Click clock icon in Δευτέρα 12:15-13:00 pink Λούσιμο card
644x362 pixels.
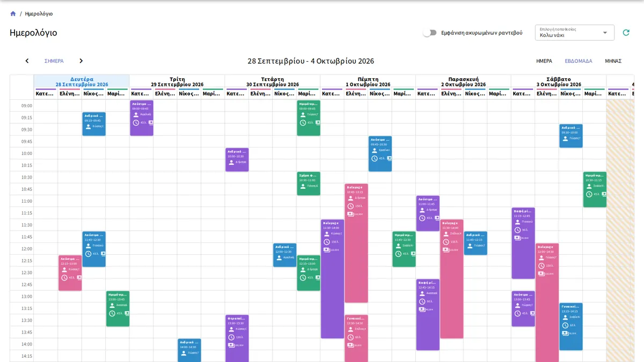click(64, 277)
